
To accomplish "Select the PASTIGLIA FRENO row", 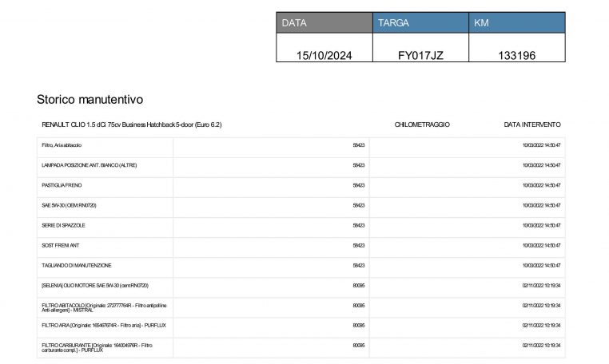I will point(62,185).
